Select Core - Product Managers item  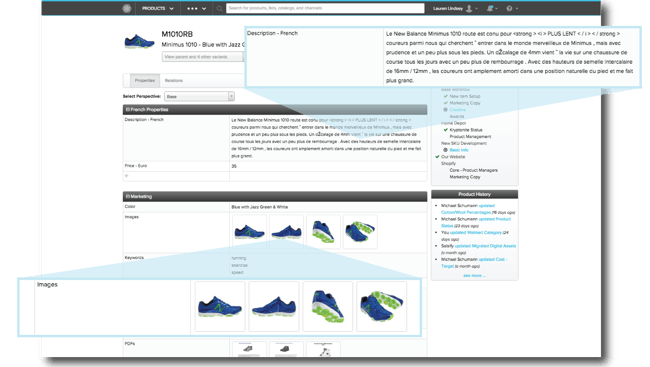click(474, 170)
